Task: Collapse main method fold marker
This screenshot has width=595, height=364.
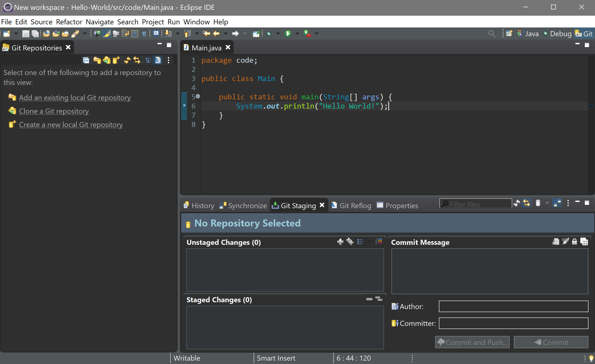Action: pos(198,96)
